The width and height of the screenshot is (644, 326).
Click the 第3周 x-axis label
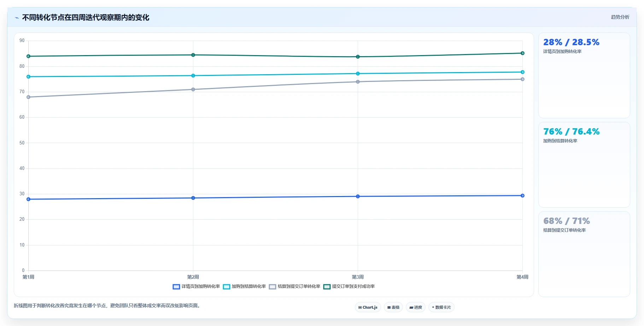(358, 277)
